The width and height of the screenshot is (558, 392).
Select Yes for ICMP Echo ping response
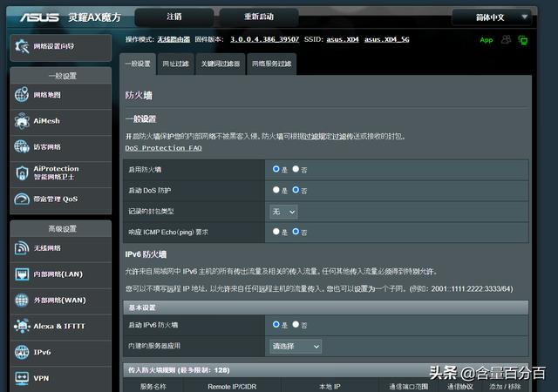[x=276, y=232]
